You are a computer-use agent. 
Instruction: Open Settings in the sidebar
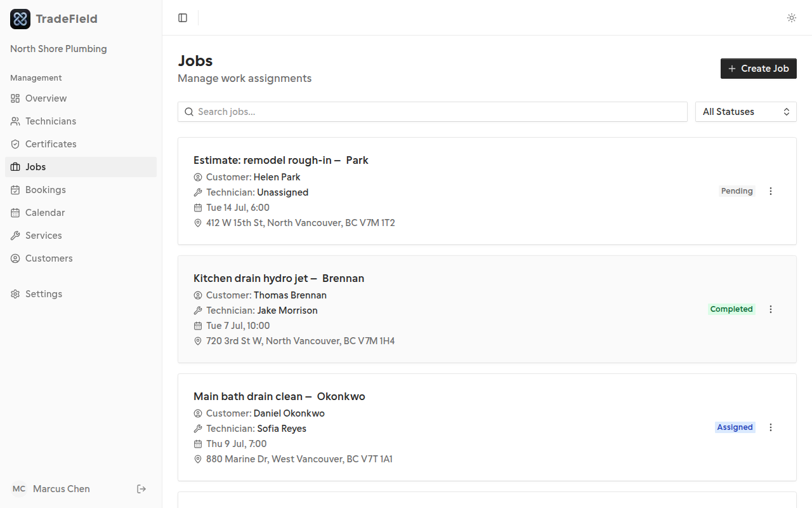click(81, 294)
